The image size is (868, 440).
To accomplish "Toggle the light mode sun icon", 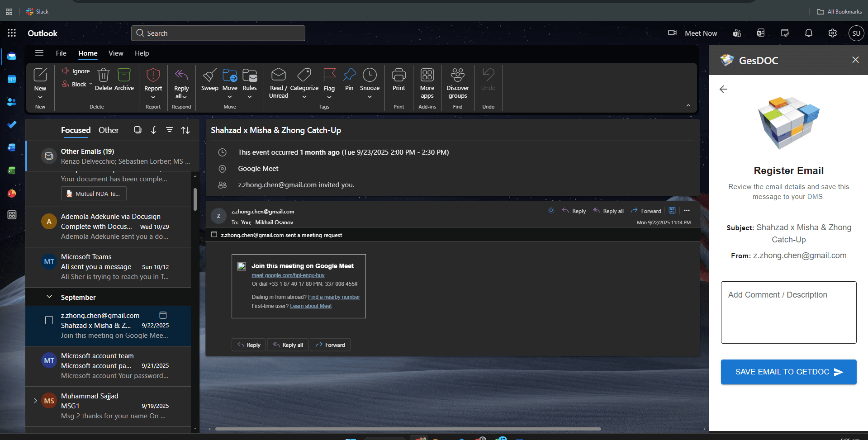I will click(x=551, y=210).
